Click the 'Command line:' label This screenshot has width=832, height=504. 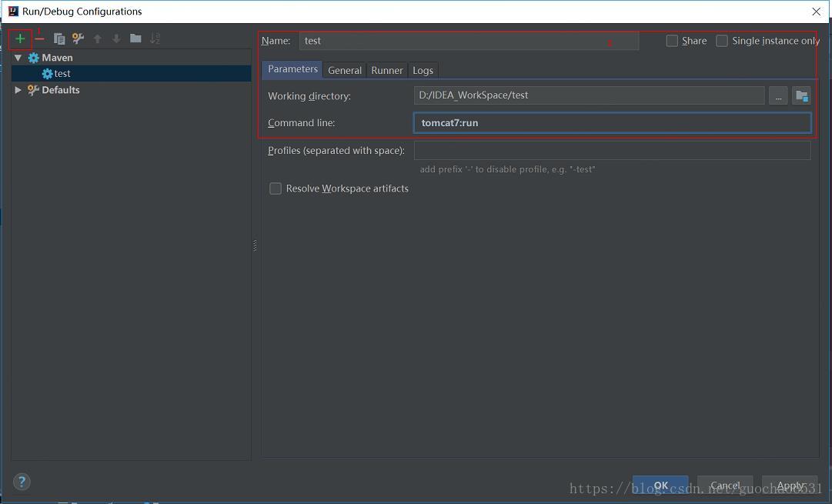tap(302, 123)
